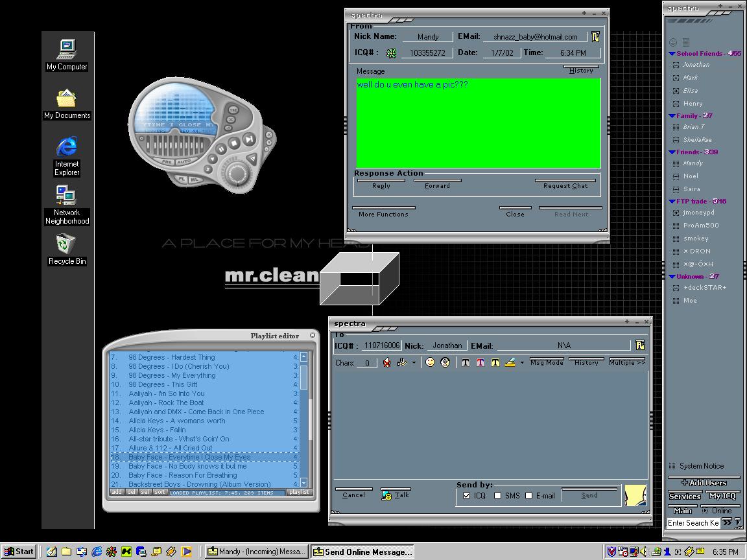Click the Internet Explorer quick launch icon
747x560 pixels.
tap(97, 552)
